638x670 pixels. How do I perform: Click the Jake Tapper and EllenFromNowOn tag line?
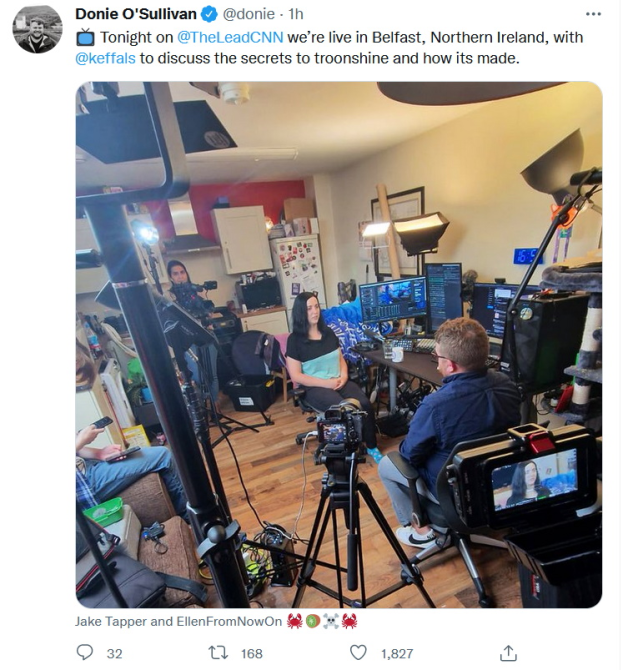pyautogui.click(x=179, y=621)
